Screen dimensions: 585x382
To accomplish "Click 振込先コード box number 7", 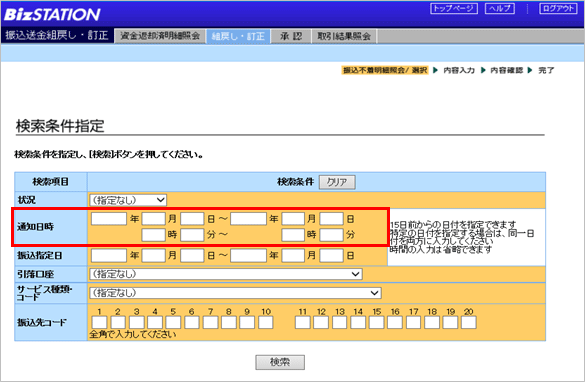I will tap(210, 322).
